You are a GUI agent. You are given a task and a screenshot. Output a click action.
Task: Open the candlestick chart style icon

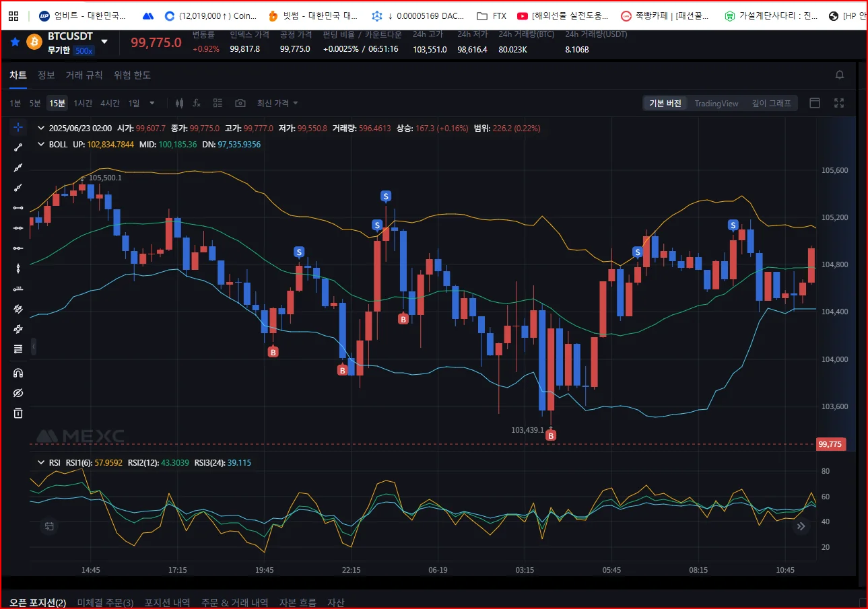179,103
